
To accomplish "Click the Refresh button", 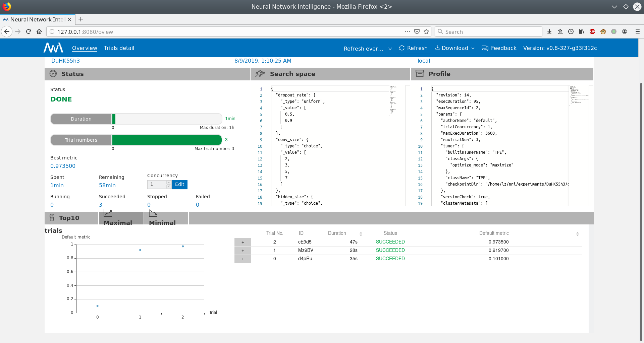I will tap(413, 48).
